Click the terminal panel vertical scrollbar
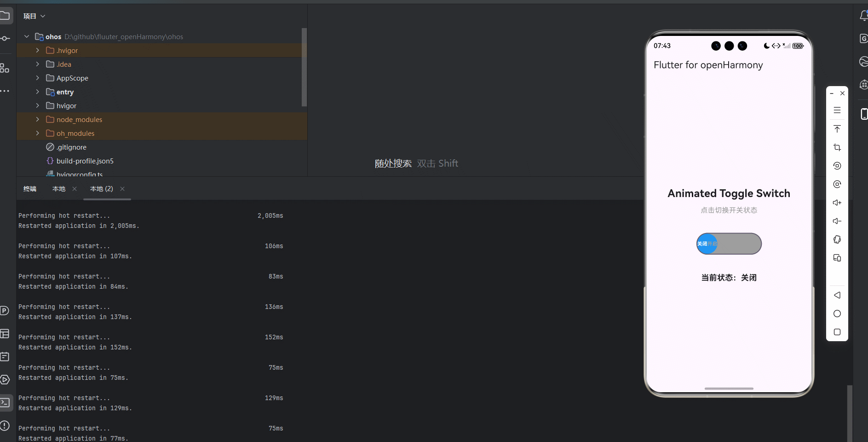 (850, 413)
